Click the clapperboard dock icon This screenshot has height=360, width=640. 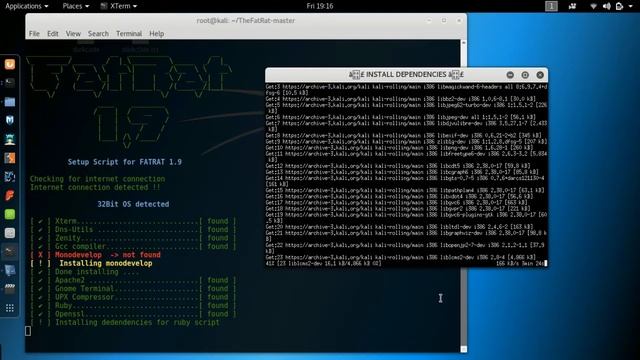coord(10,289)
